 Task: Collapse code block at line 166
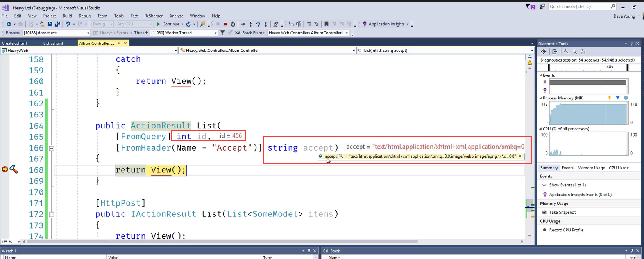(51, 148)
